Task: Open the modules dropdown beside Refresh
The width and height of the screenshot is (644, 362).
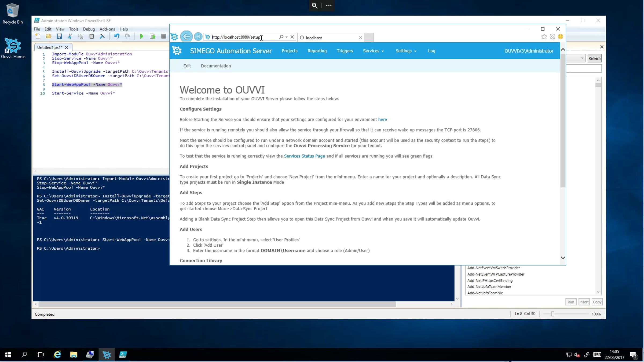Action: (x=582, y=58)
